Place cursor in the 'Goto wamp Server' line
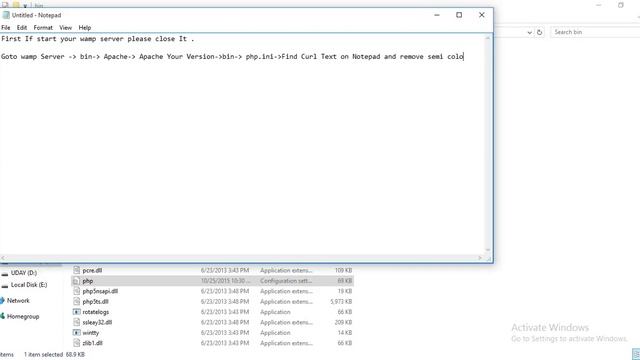The width and height of the screenshot is (640, 360). pos(232,56)
